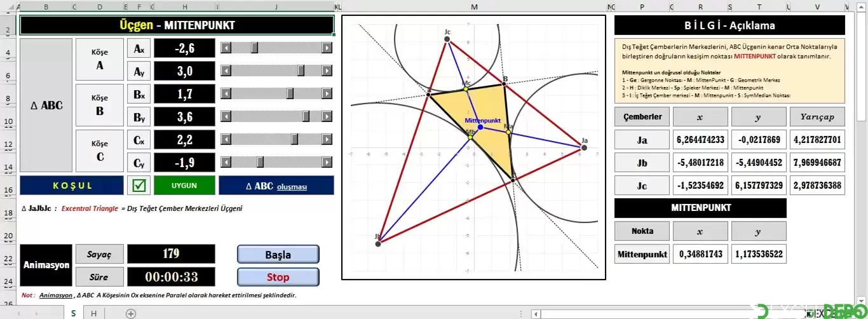Start the animation with Başla button
This screenshot has height=319, width=868.
278,255
